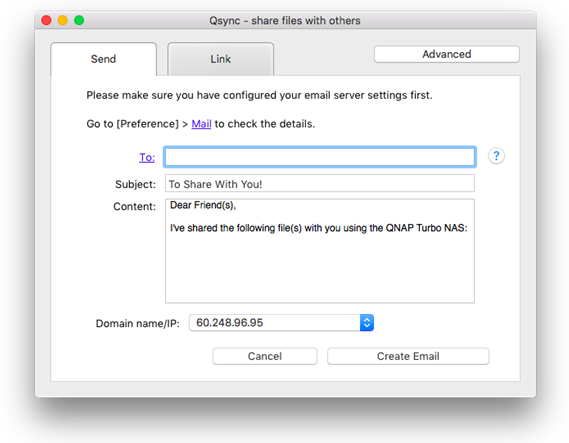Cancel the share dialog
569x443 pixels.
[x=265, y=356]
